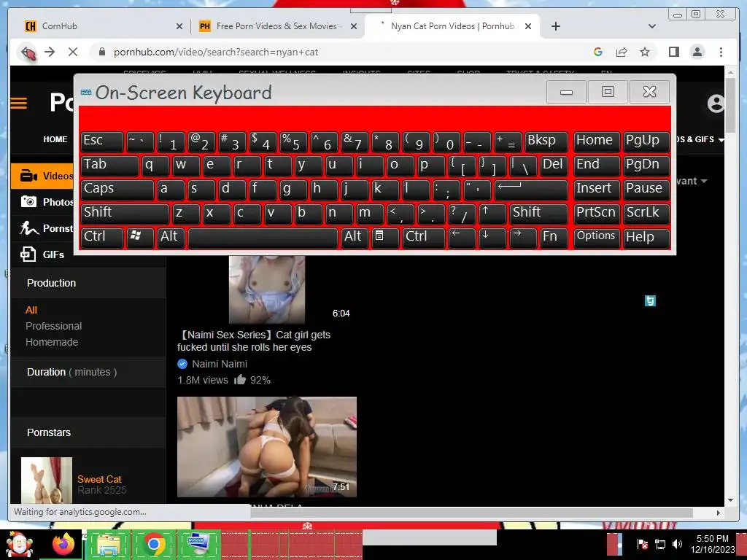Tap the context menu key on keyboard
This screenshot has width=747, height=560.
(x=384, y=237)
